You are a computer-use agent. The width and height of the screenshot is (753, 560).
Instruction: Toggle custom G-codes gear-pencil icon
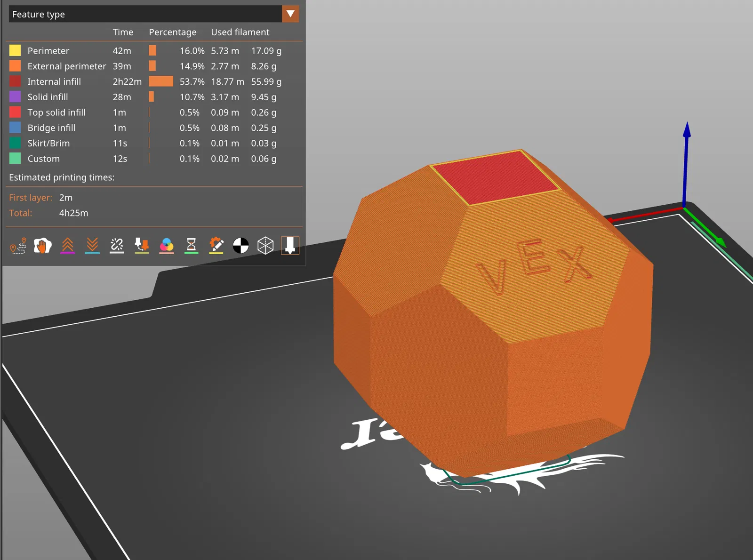216,246
